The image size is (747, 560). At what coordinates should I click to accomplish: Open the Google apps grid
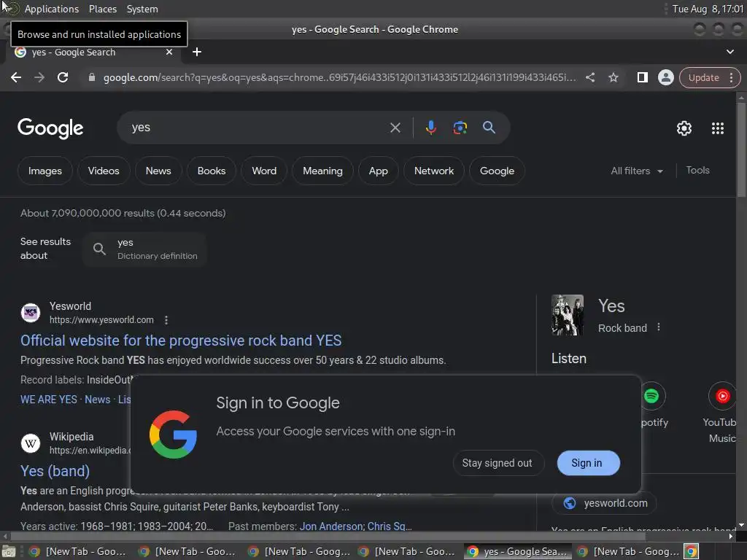pos(718,128)
